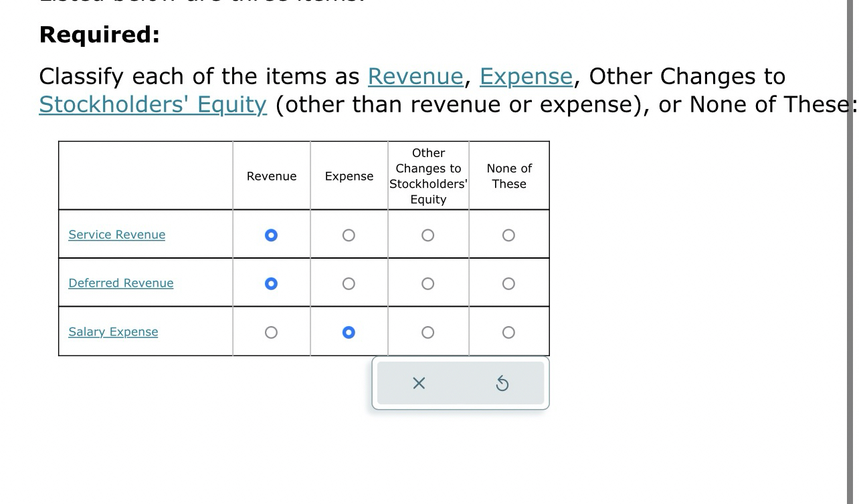Click the undo/reset answers icon
The image size is (859, 504).
coord(502,383)
